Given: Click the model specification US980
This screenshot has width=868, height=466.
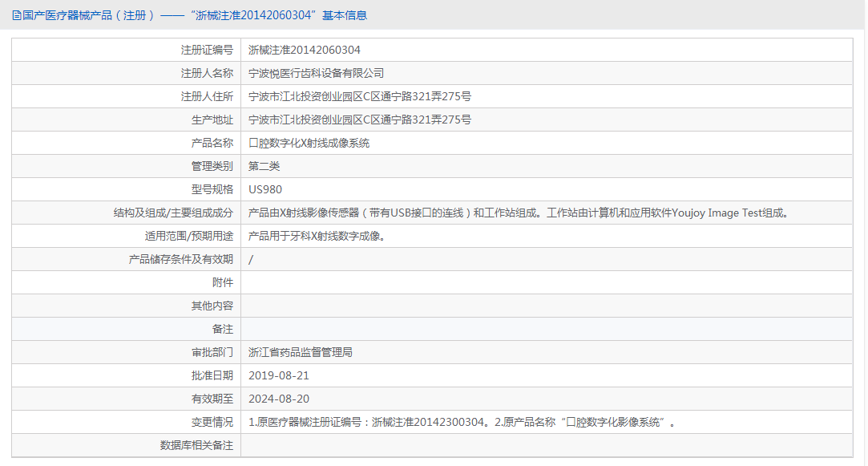Looking at the screenshot, I should [265, 189].
